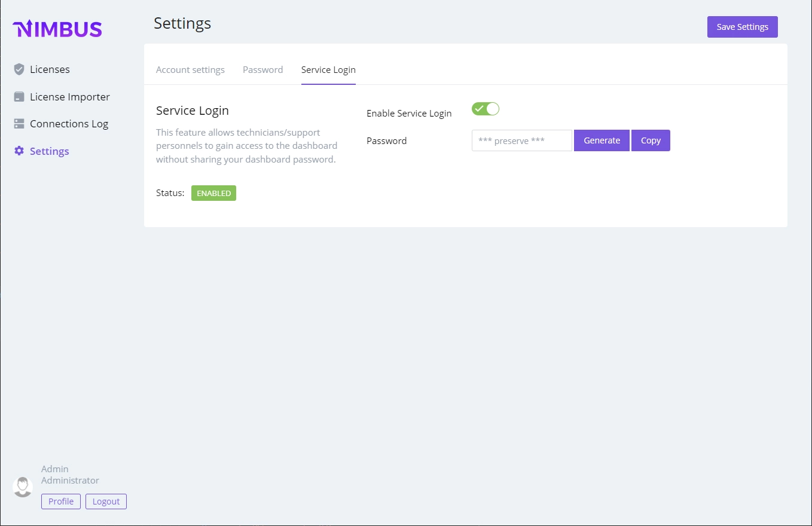Focus the service password input field
812x526 pixels.
click(522, 140)
